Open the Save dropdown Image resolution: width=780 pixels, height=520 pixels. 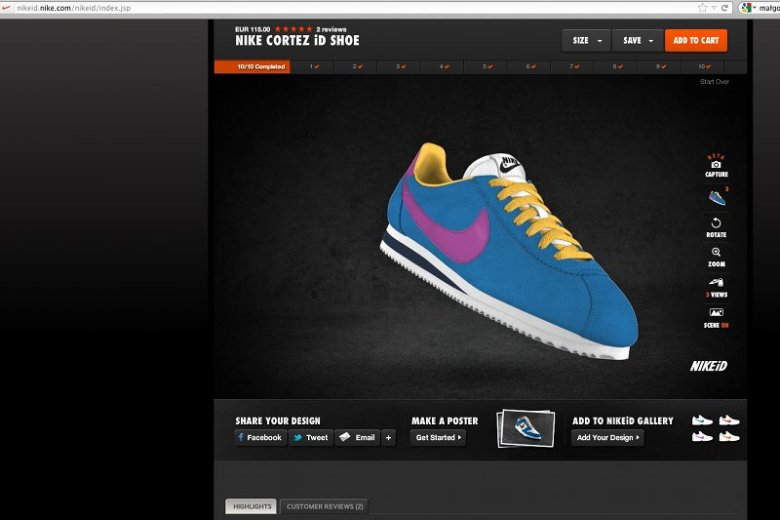(x=638, y=41)
